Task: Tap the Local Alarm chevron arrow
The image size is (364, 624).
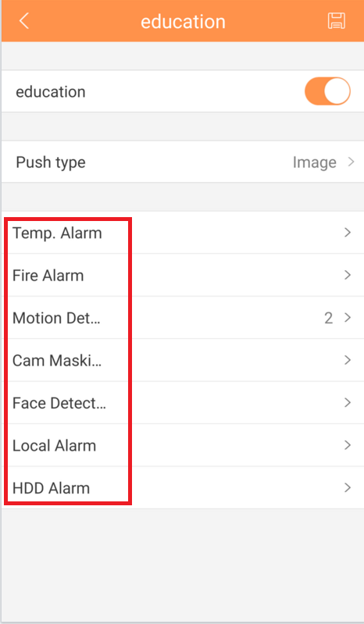Action: tap(348, 445)
